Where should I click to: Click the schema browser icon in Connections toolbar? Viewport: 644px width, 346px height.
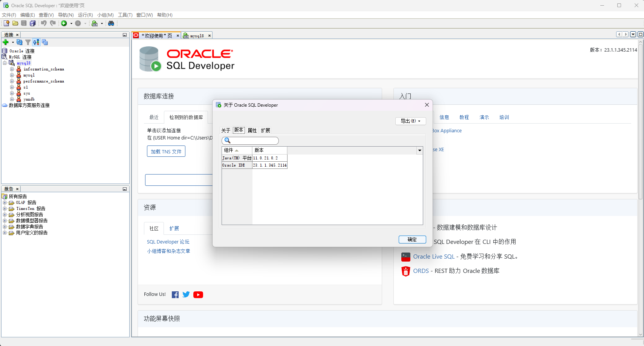[x=36, y=42]
